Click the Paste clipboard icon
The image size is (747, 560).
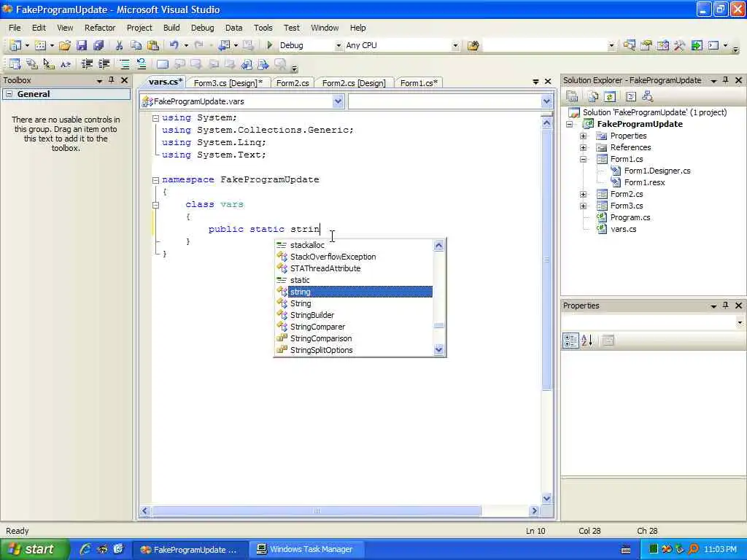point(153,45)
